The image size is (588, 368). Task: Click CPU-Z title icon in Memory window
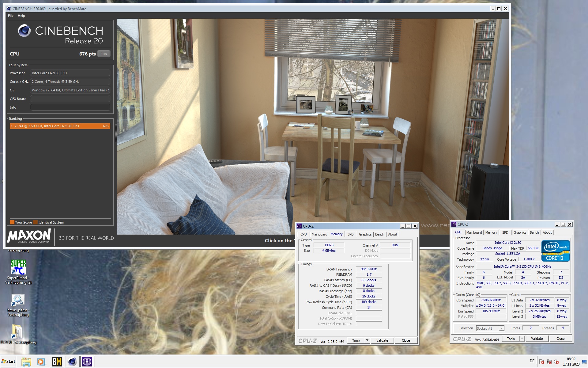click(x=299, y=226)
